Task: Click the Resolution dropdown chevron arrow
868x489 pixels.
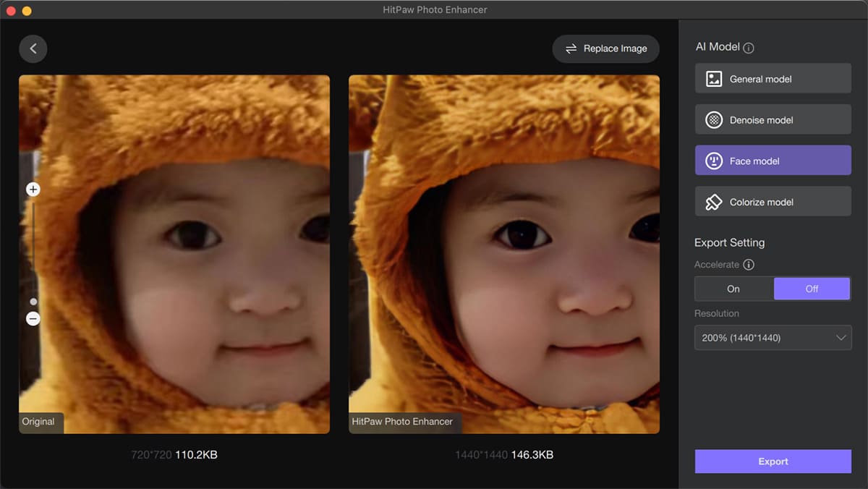Action: (841, 338)
